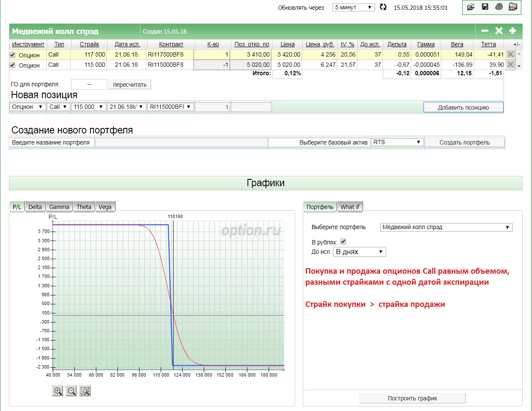Click the 'Добавить позицию' button

[x=463, y=108]
